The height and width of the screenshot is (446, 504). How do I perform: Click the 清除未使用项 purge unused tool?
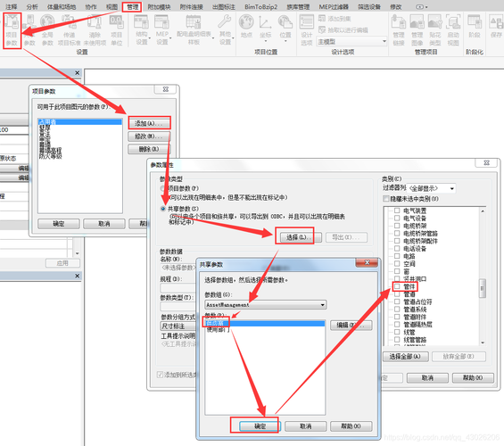[x=95, y=30]
